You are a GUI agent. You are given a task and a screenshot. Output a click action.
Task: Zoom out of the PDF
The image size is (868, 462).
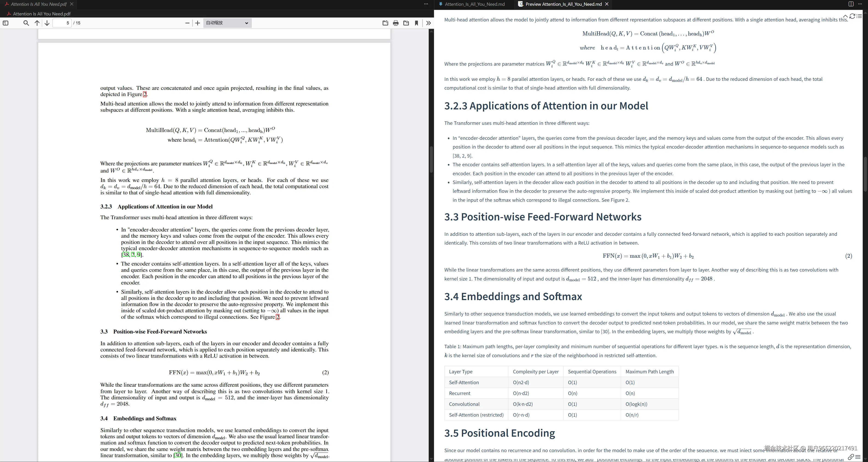[187, 23]
